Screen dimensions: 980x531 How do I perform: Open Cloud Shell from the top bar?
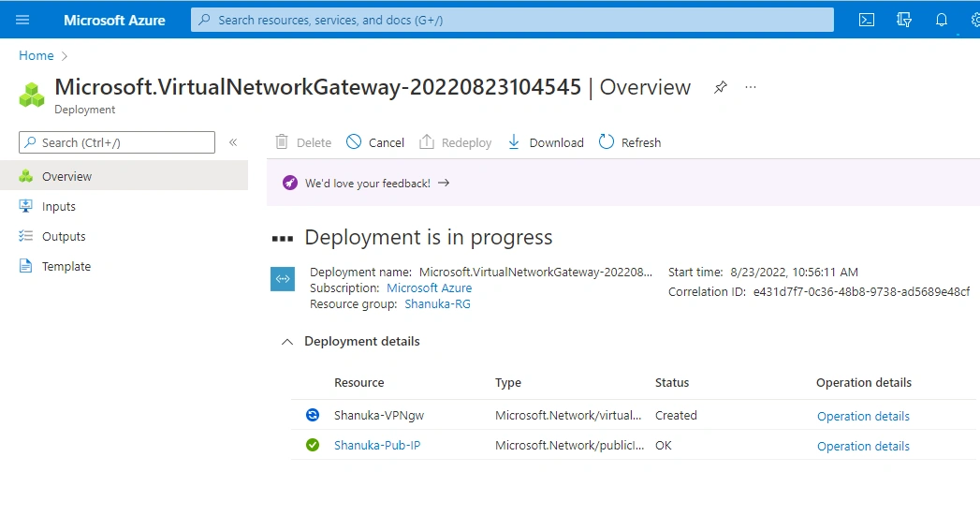(x=866, y=20)
